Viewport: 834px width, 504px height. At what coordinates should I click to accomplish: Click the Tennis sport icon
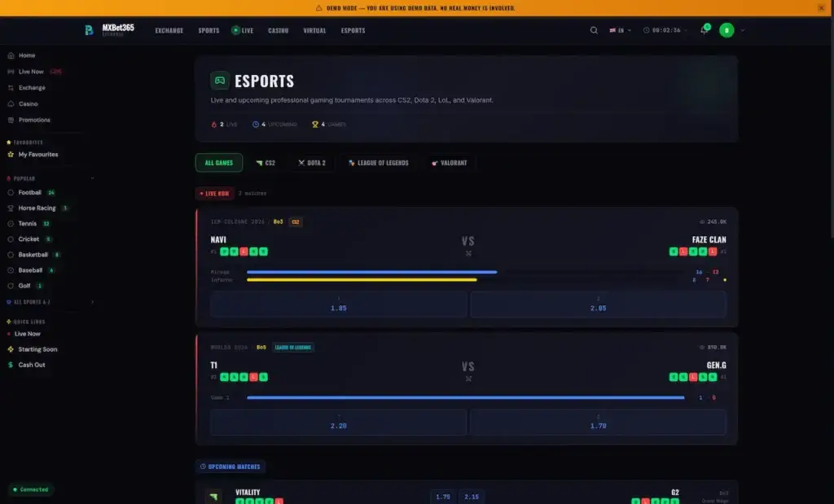pos(11,224)
